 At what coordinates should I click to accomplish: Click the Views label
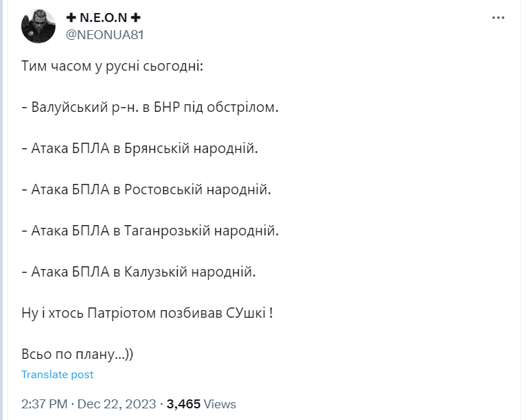click(x=219, y=404)
